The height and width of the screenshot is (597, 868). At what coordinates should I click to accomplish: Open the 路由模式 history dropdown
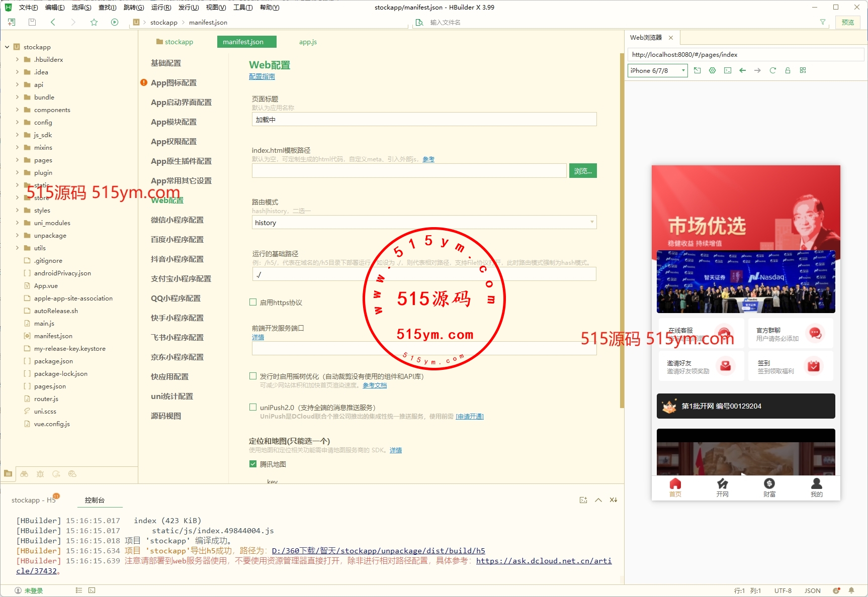pyautogui.click(x=423, y=222)
